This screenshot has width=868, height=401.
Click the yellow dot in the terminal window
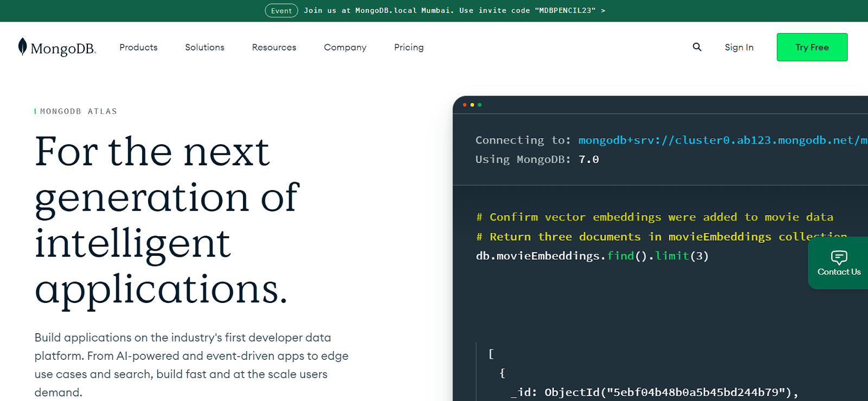[x=472, y=105]
